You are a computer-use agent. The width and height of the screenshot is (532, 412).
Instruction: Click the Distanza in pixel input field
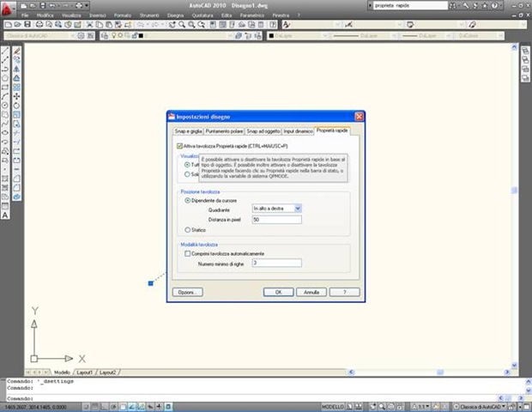point(276,220)
